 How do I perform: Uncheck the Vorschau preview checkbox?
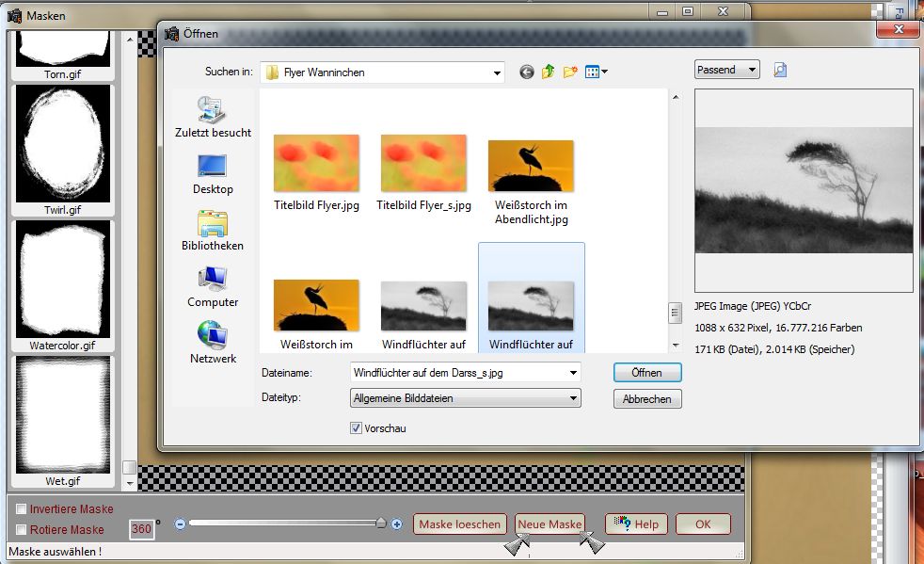tap(356, 428)
